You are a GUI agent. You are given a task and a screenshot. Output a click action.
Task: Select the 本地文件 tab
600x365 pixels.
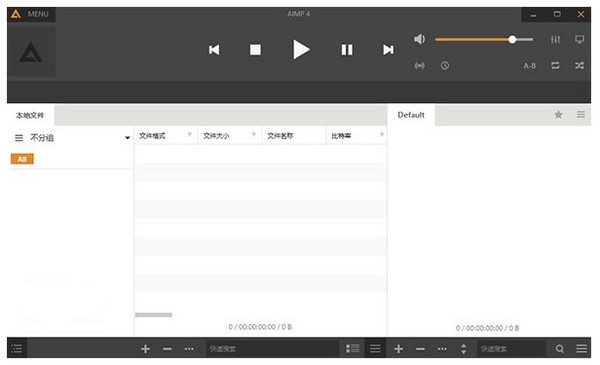point(30,115)
